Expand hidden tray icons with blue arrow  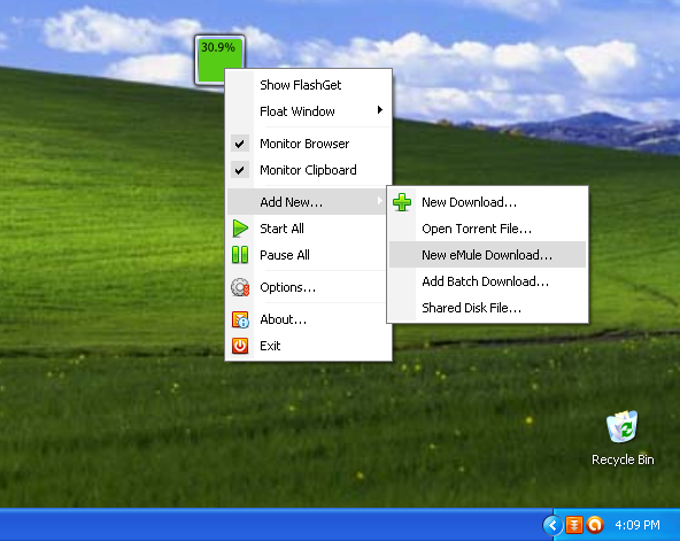point(552,525)
